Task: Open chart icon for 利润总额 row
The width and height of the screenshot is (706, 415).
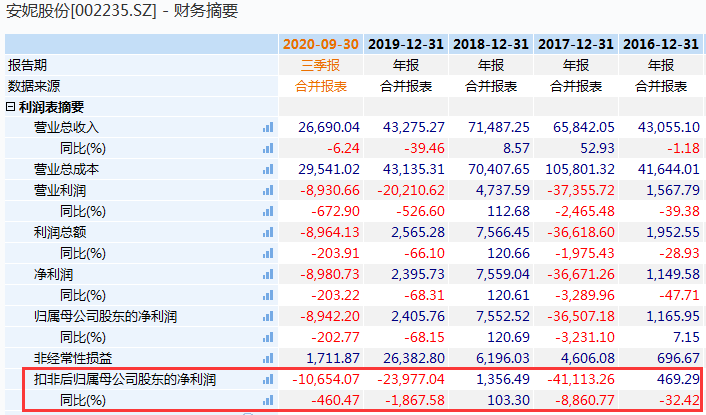Action: pos(268,233)
